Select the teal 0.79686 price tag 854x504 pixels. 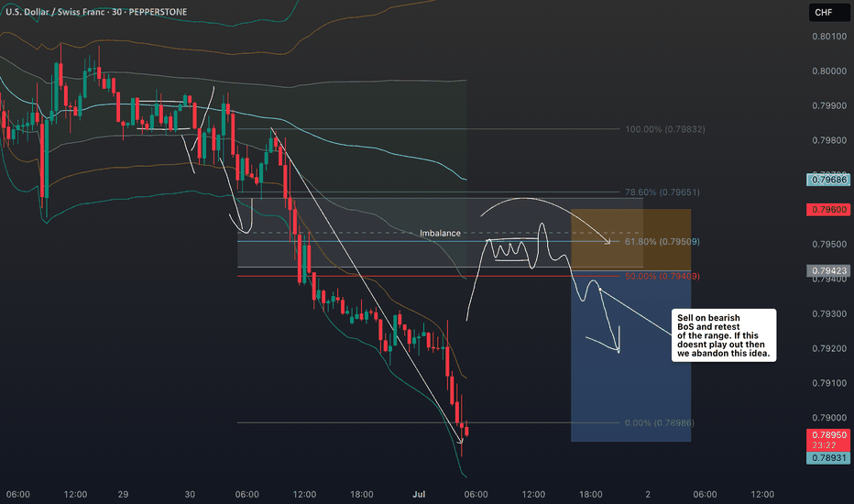click(x=828, y=180)
